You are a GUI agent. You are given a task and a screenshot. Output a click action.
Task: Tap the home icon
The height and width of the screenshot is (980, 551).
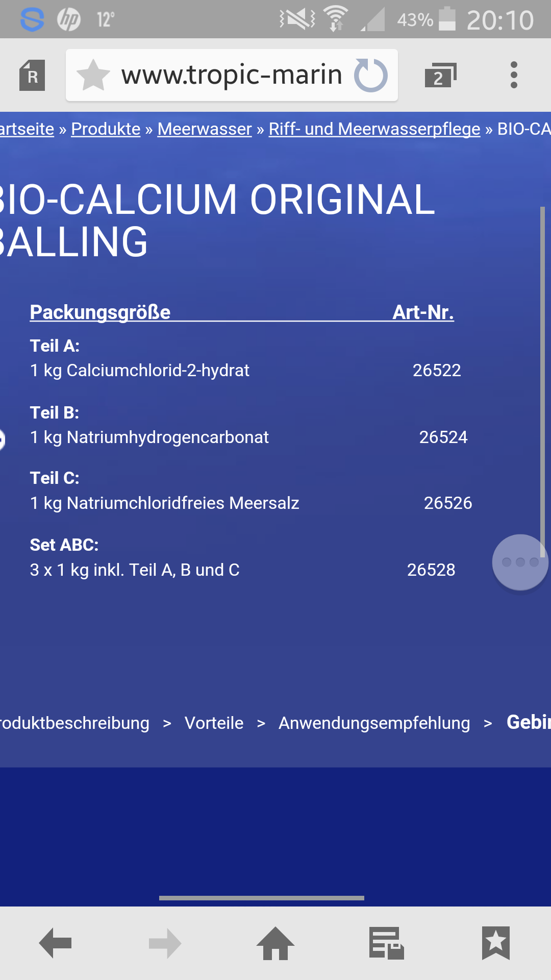[x=275, y=943]
